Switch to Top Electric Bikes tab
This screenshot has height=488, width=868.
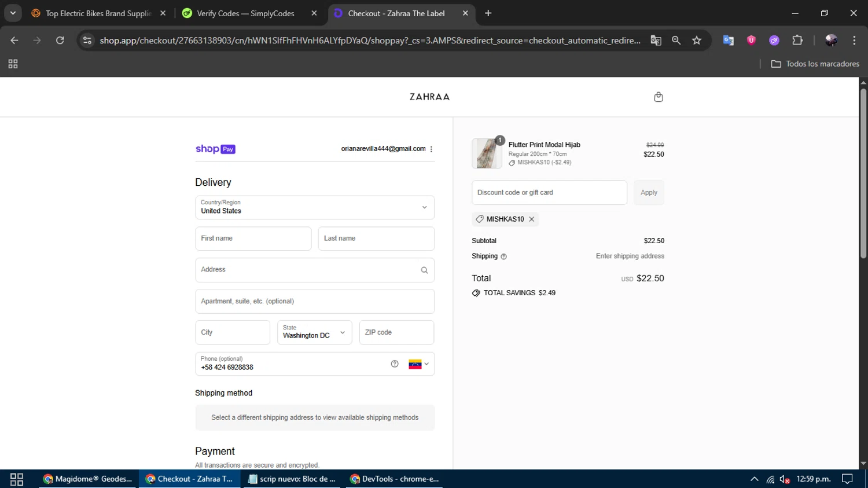98,13
